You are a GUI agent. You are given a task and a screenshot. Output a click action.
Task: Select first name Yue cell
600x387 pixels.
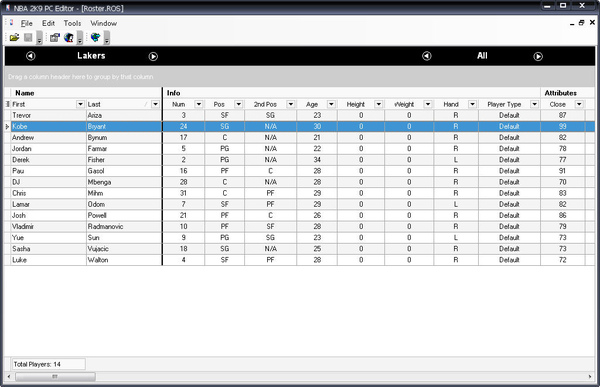pos(49,237)
